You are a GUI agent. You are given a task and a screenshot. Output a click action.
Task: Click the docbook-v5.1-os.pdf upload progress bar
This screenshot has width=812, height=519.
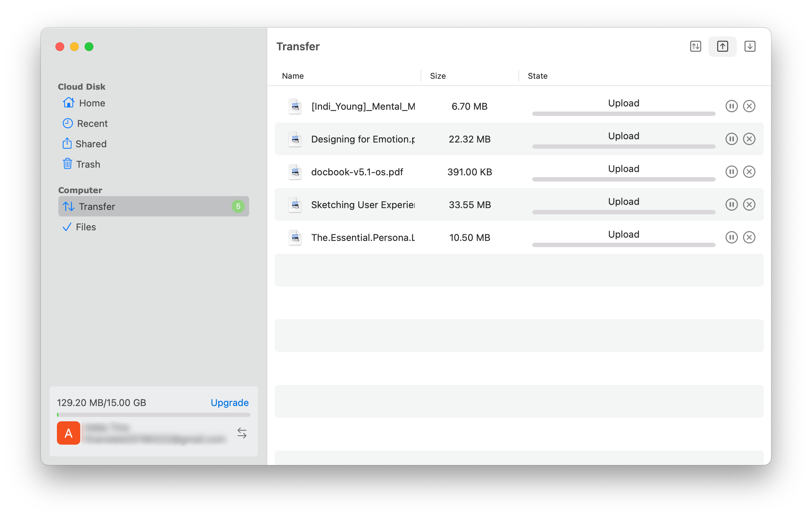(x=624, y=179)
